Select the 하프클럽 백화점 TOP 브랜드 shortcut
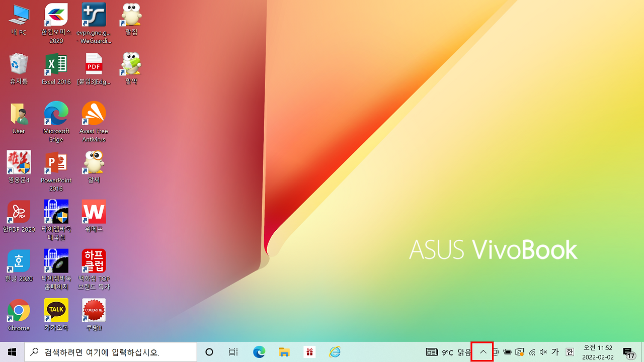644x362 pixels. 94,270
